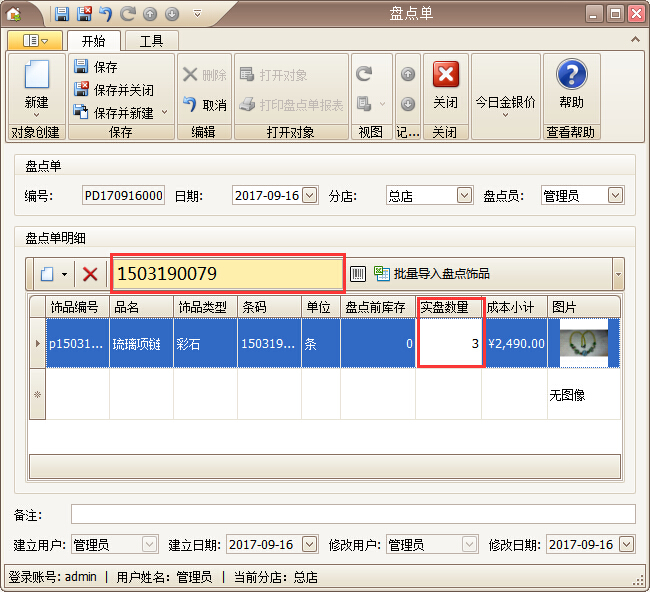
Task: Expand the 保存并新建 dropdown arrow
Action: pyautogui.click(x=165, y=113)
